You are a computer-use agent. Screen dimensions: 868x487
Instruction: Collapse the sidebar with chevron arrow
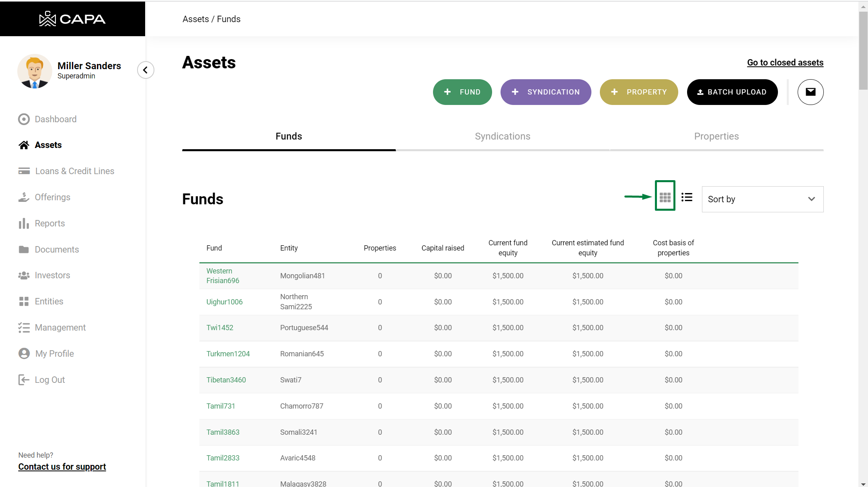(146, 70)
